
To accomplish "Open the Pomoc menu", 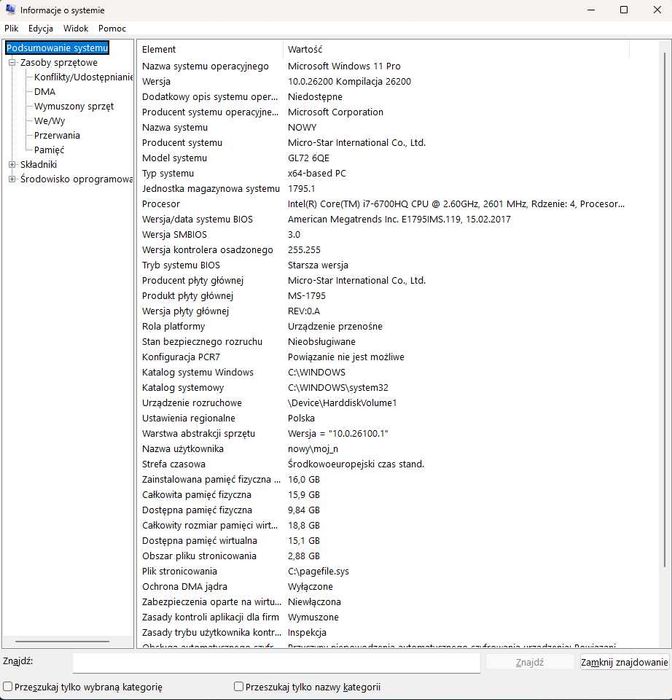I will tap(112, 29).
